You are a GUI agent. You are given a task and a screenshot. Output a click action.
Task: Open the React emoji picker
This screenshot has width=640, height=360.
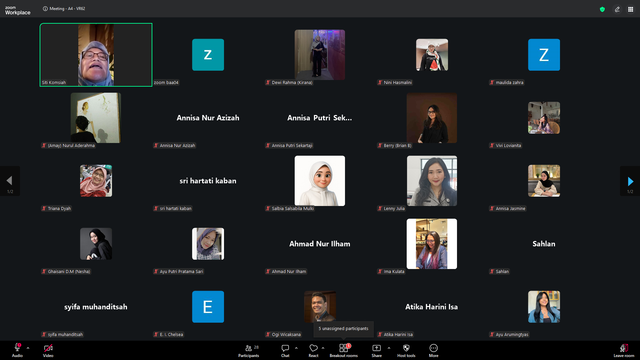313,350
